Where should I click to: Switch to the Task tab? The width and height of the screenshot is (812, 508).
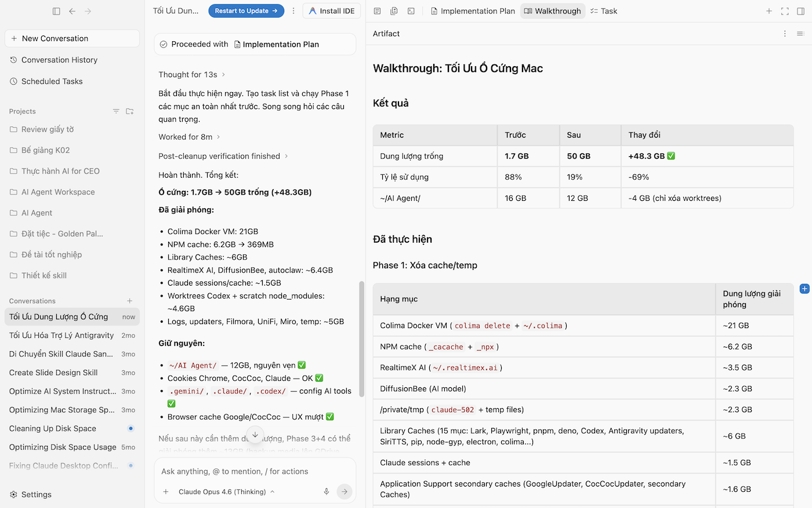point(604,11)
